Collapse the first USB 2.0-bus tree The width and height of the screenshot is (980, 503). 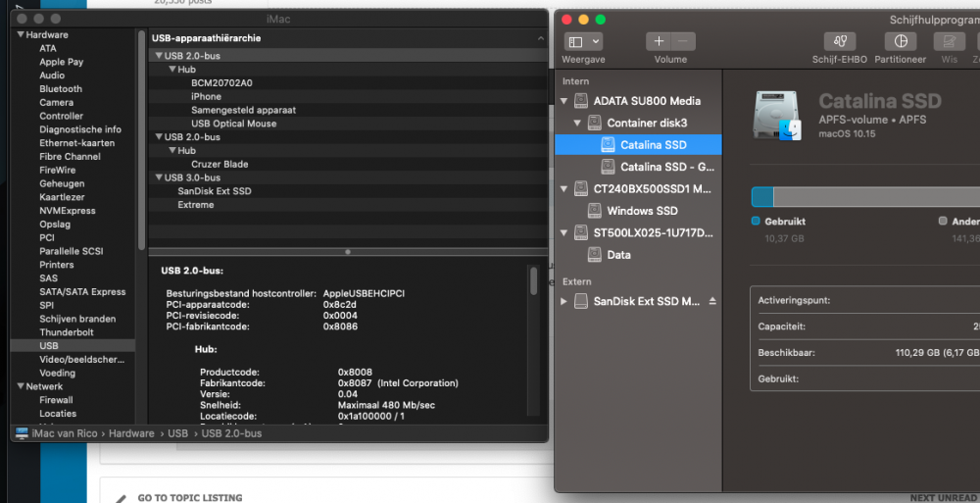tap(159, 56)
